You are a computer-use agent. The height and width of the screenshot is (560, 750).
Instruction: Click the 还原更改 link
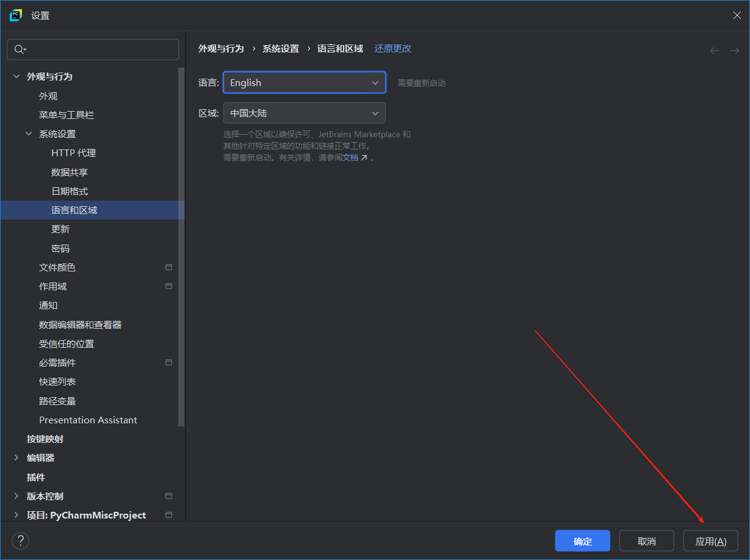pyautogui.click(x=393, y=48)
